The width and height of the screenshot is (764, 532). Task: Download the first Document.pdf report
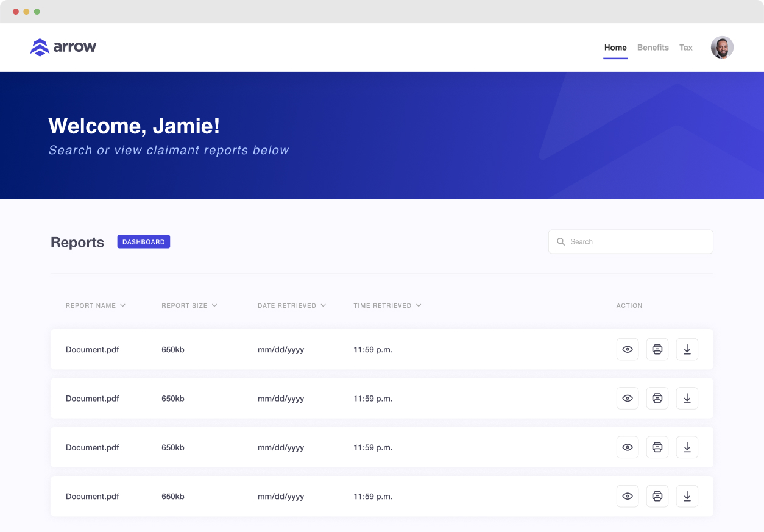[x=687, y=349]
